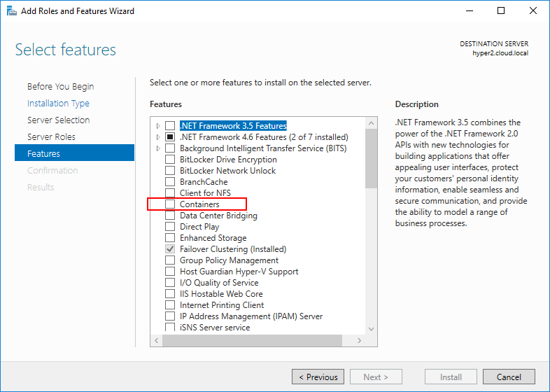Tick the Group Policy Management checkbox

pyautogui.click(x=170, y=260)
